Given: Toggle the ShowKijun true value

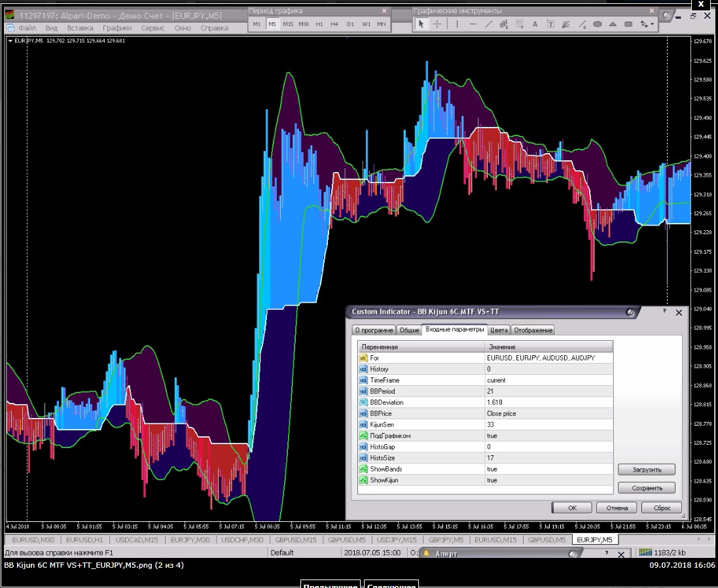Looking at the screenshot, I should (548, 480).
